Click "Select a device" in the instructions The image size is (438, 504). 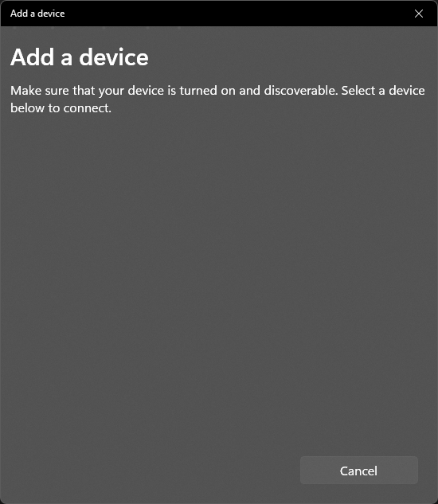[x=383, y=91]
